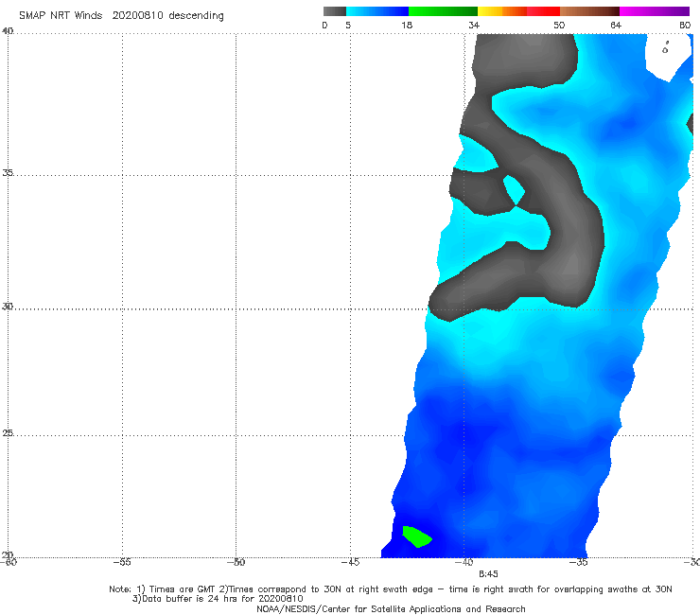Click the 'NOAA/NESDIS/Center for Satellite Applications and Research' credit
Screen dimensions: 700x615
coord(391,608)
